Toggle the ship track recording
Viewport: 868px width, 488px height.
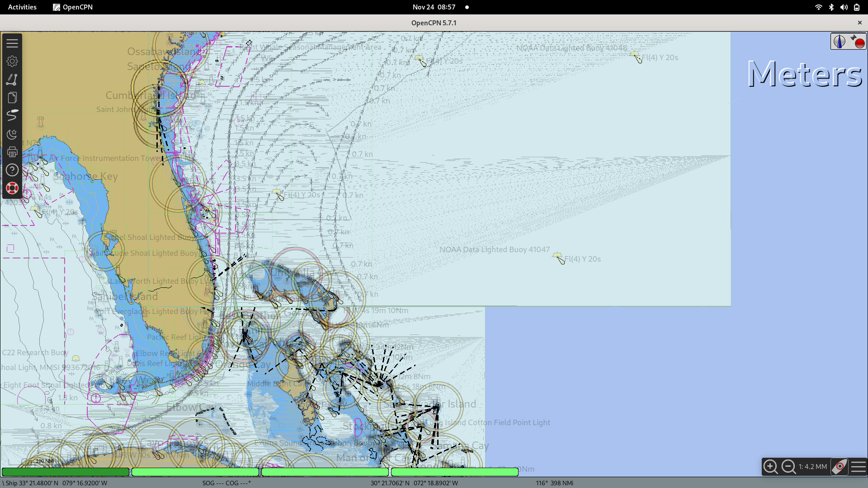click(x=12, y=116)
